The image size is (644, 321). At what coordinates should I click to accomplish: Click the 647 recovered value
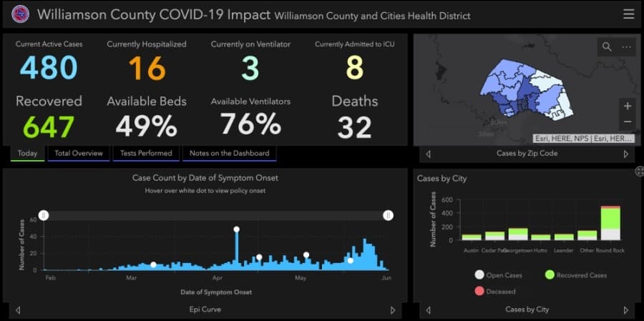pyautogui.click(x=49, y=127)
